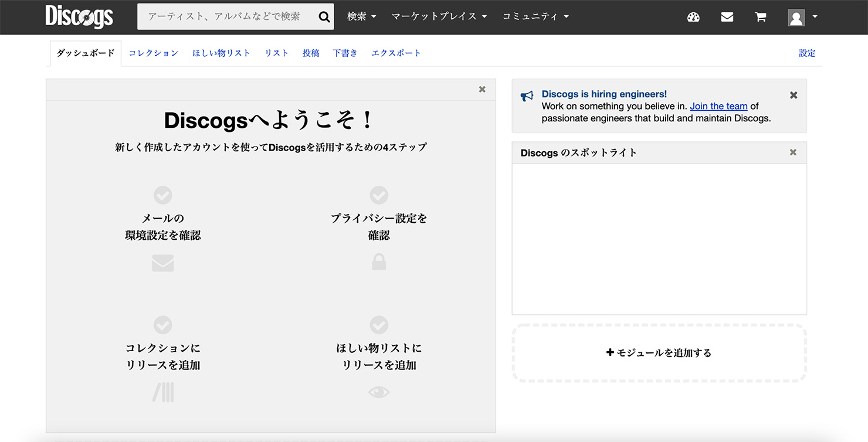The height and width of the screenshot is (442, 868).
Task: Switch to the ほしい物リスト tab
Action: point(222,53)
